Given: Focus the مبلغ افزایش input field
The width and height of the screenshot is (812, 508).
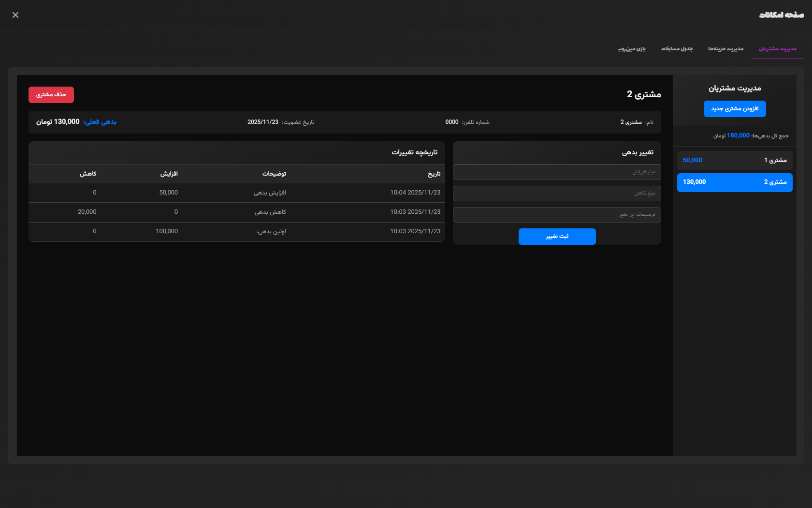Looking at the screenshot, I should click(557, 172).
